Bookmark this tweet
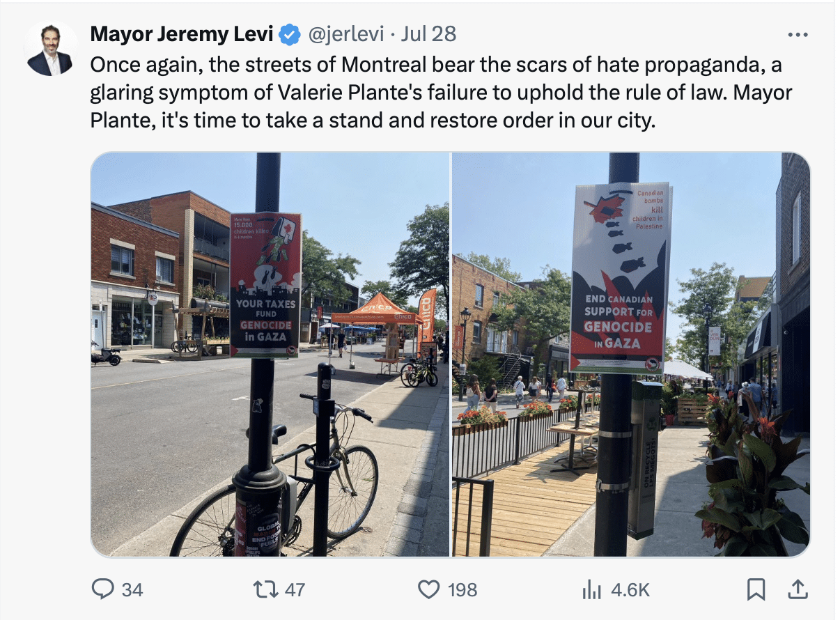 (756, 589)
